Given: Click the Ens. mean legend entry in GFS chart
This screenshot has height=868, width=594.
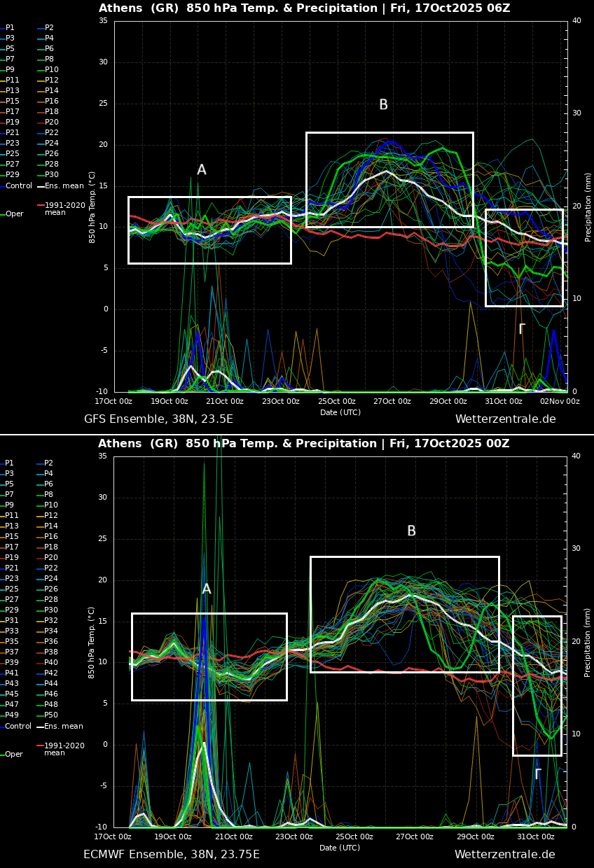Looking at the screenshot, I should click(x=64, y=186).
